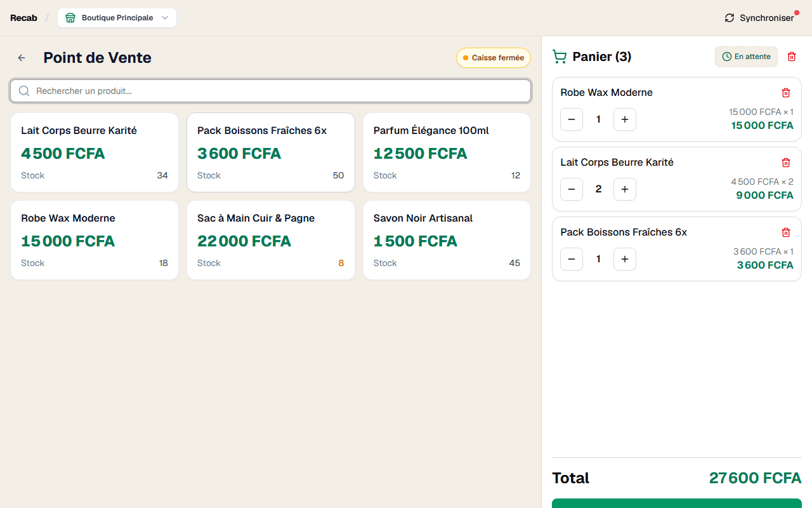Viewport: 812px width, 508px height.
Task: Decrease Robe Wax Moderne quantity
Action: pos(572,119)
